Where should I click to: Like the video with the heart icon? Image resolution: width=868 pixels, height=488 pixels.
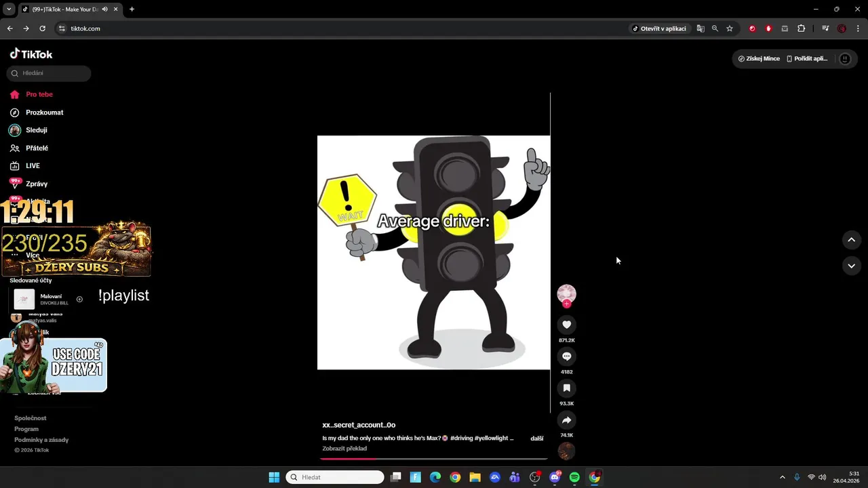(566, 325)
